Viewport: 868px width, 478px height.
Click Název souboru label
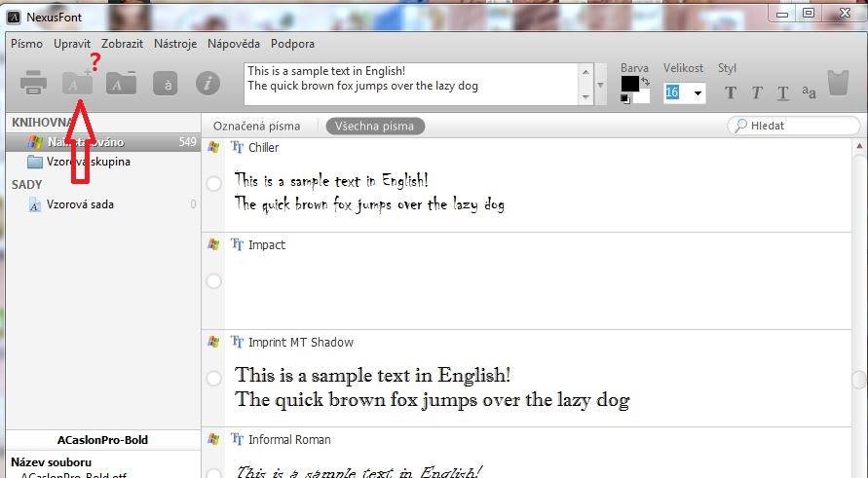(51, 462)
